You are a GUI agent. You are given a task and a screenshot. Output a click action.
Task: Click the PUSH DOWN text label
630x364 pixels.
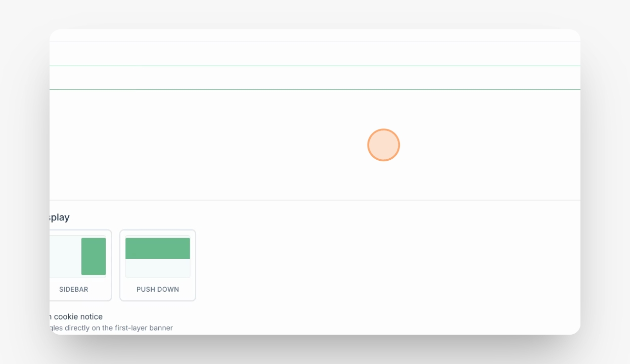(158, 290)
